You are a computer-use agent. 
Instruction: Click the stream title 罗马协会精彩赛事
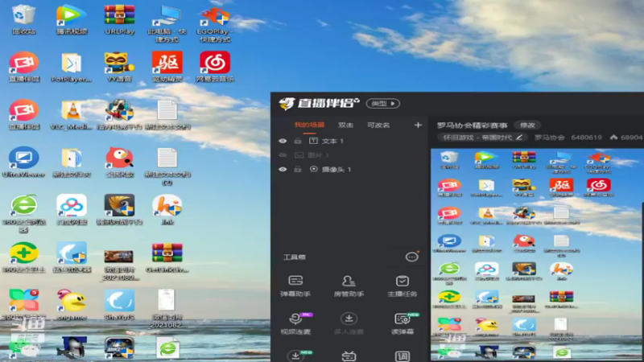click(472, 125)
